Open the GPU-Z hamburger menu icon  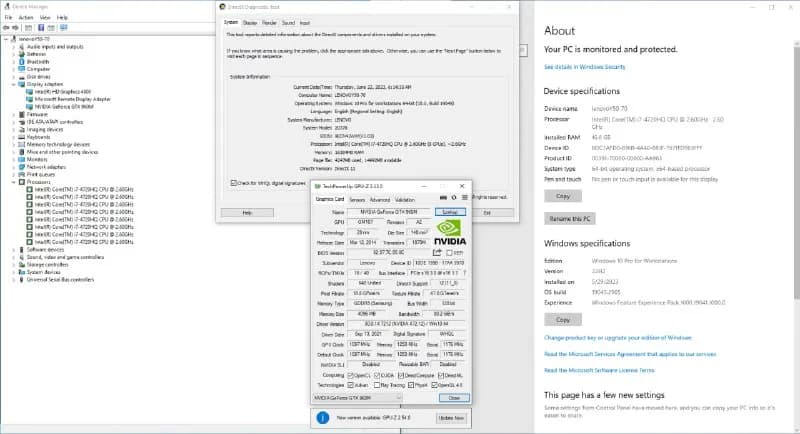point(465,198)
